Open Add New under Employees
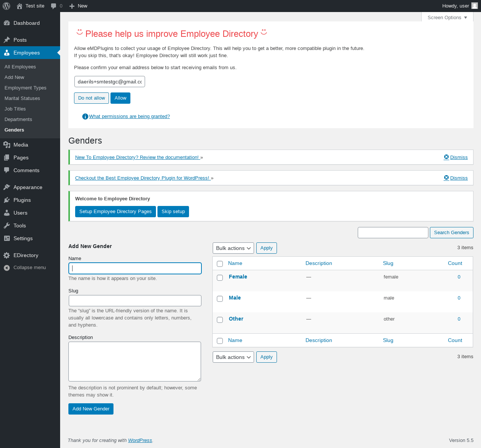The width and height of the screenshot is (481, 448). (x=14, y=77)
